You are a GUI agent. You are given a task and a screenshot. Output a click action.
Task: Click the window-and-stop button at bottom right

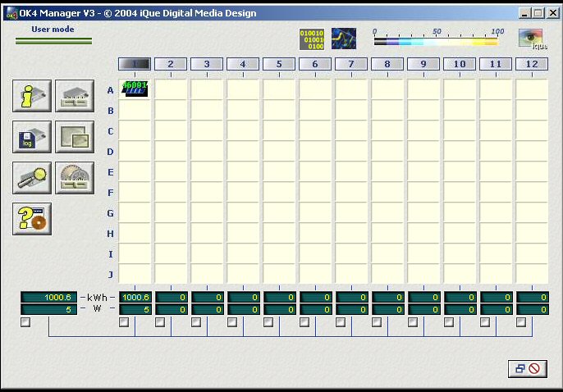[x=527, y=369]
